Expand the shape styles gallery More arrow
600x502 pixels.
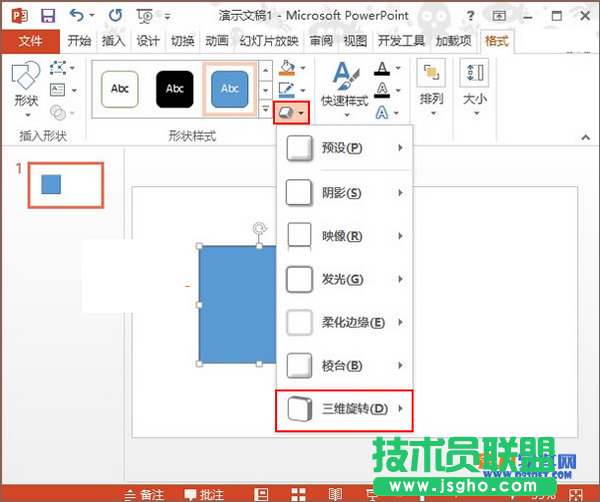(x=266, y=109)
